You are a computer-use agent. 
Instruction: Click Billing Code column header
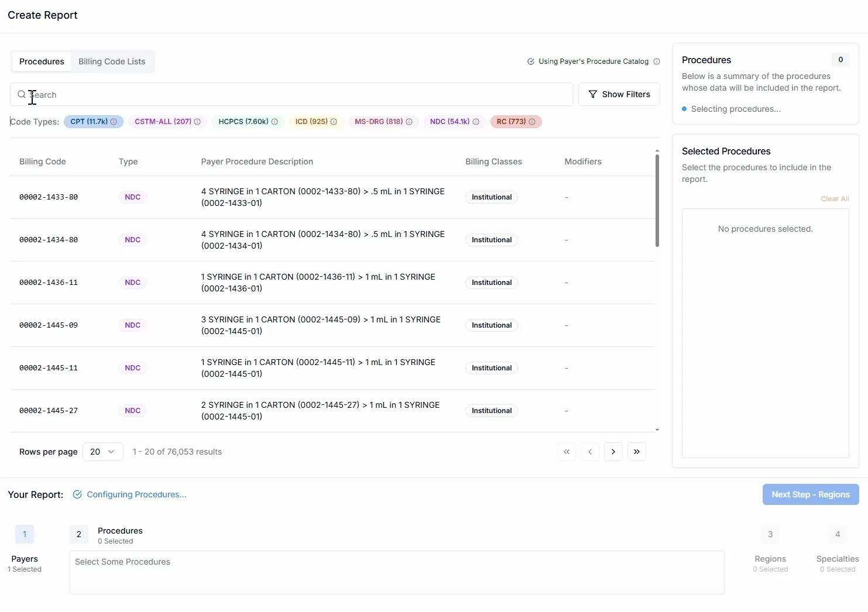[x=43, y=161]
